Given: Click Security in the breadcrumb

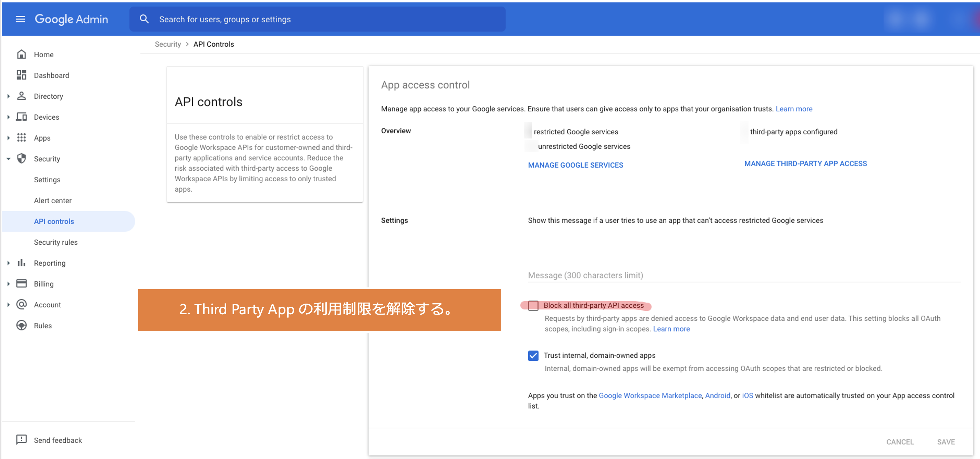Looking at the screenshot, I should (168, 44).
